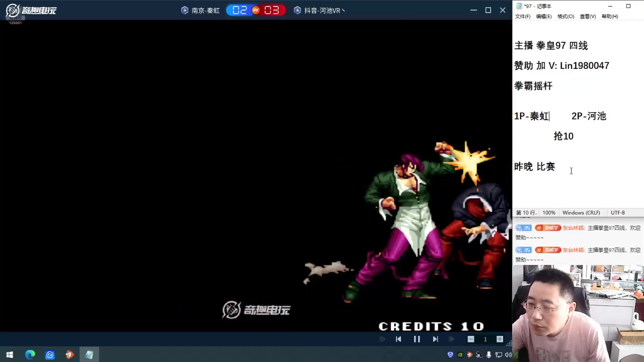This screenshot has height=362, width=644.
Task: Place cursor after 1P-秦虹
Action: coord(549,116)
